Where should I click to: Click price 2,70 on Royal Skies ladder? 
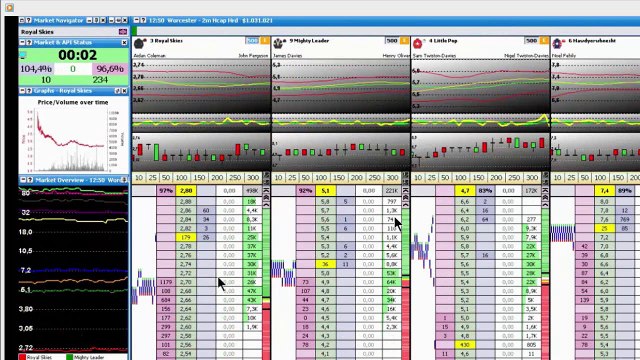[186, 282]
